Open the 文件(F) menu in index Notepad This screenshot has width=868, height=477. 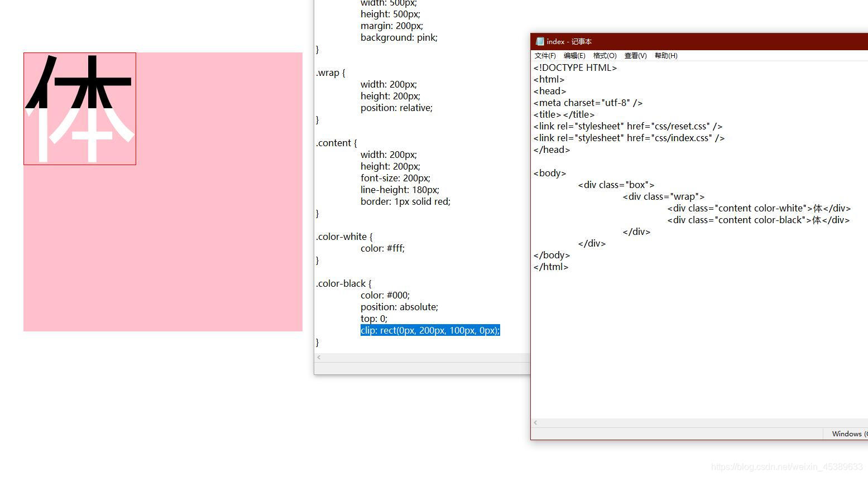(x=545, y=56)
